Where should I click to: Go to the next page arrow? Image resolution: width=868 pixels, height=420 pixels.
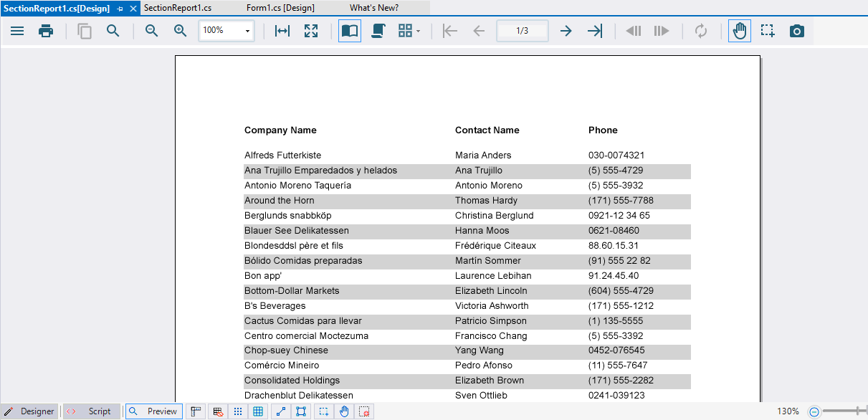[566, 31]
